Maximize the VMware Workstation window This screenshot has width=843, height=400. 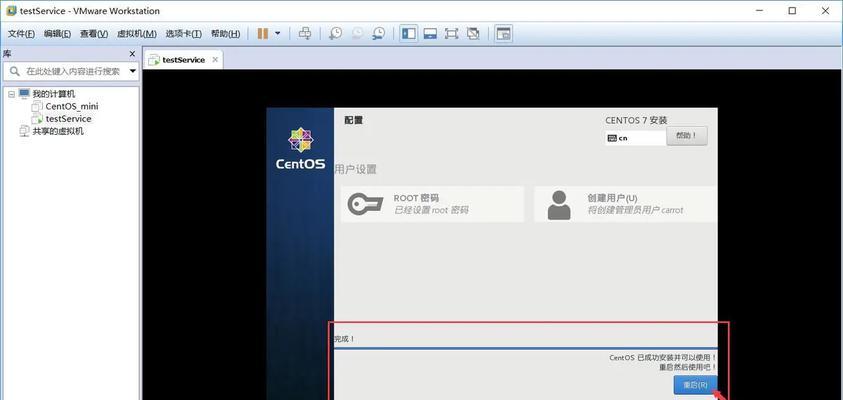[x=792, y=11]
